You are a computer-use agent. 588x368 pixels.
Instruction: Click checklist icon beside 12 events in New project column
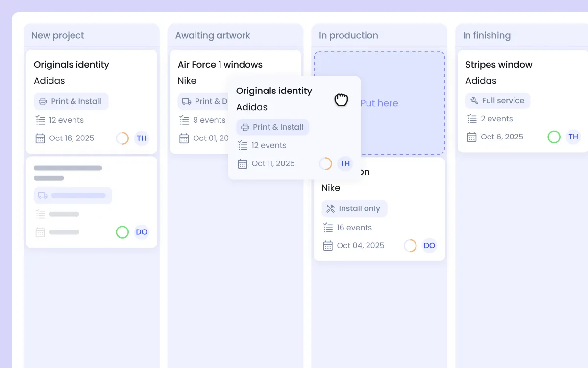(x=40, y=120)
